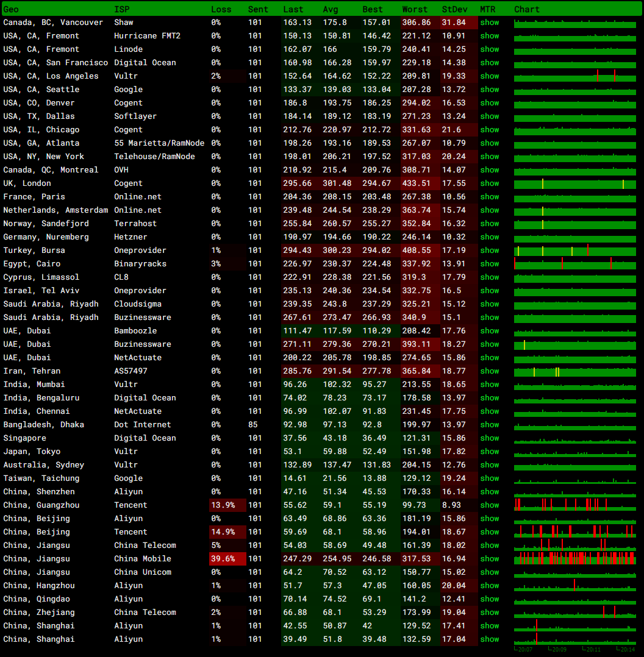Show MTR for China Jiangsu China Mobile
The image size is (644, 657).
click(489, 559)
